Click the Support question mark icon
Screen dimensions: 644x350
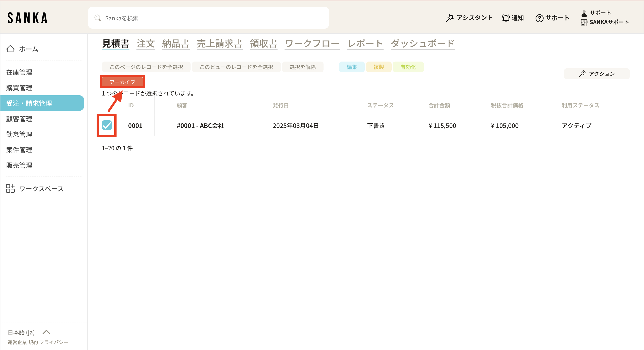click(x=539, y=18)
